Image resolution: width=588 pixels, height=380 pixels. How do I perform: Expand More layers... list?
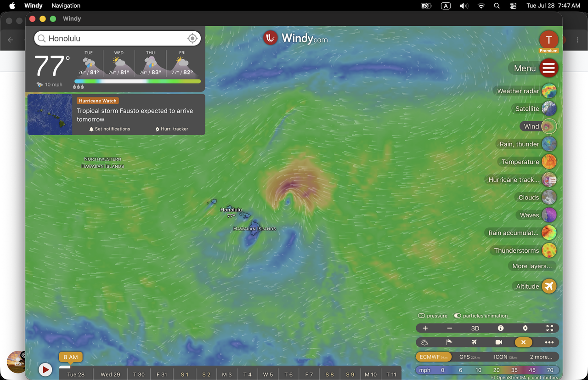[532, 266]
